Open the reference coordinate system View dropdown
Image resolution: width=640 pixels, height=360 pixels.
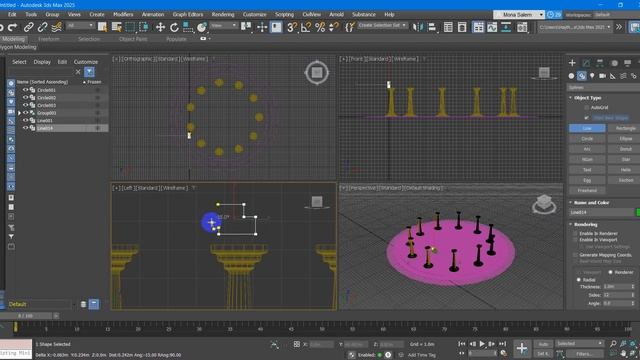point(223,26)
